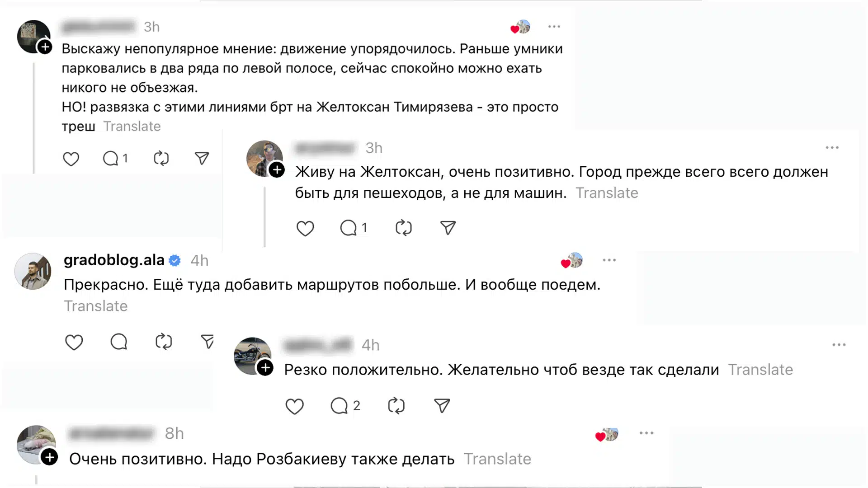
Task: Repost the gradoblog.ala comment
Action: coord(164,342)
